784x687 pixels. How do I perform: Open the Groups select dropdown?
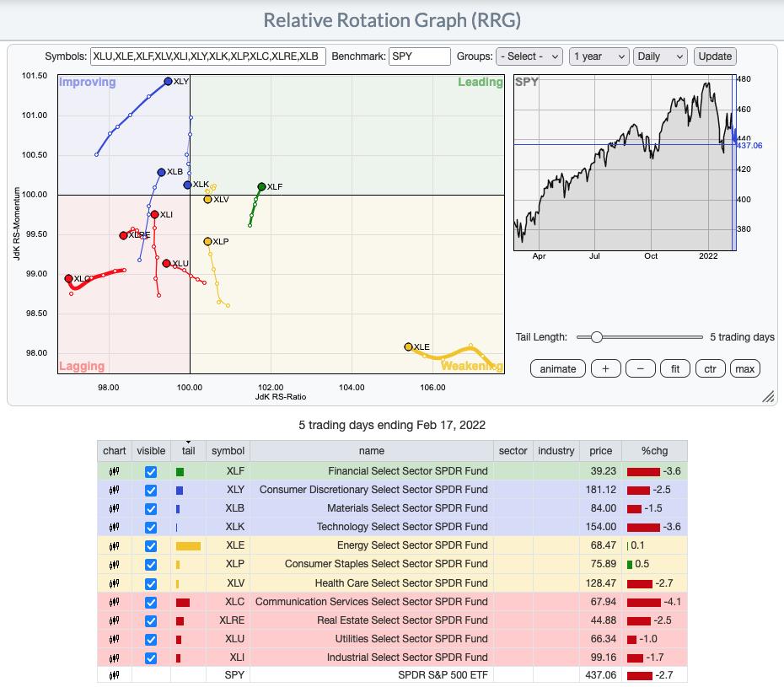(x=529, y=56)
